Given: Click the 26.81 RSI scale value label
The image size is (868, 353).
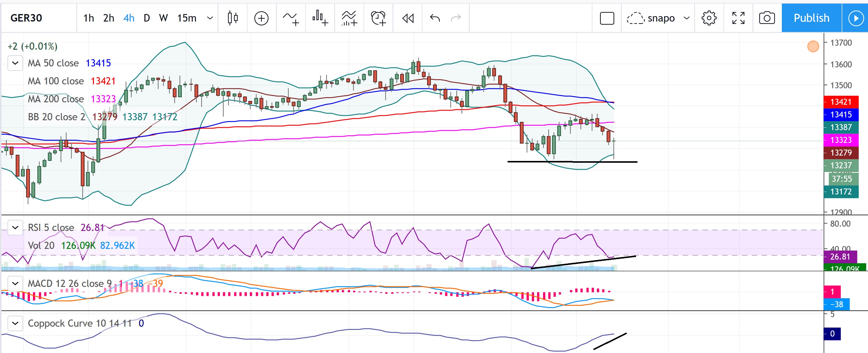Looking at the screenshot, I should pos(840,257).
